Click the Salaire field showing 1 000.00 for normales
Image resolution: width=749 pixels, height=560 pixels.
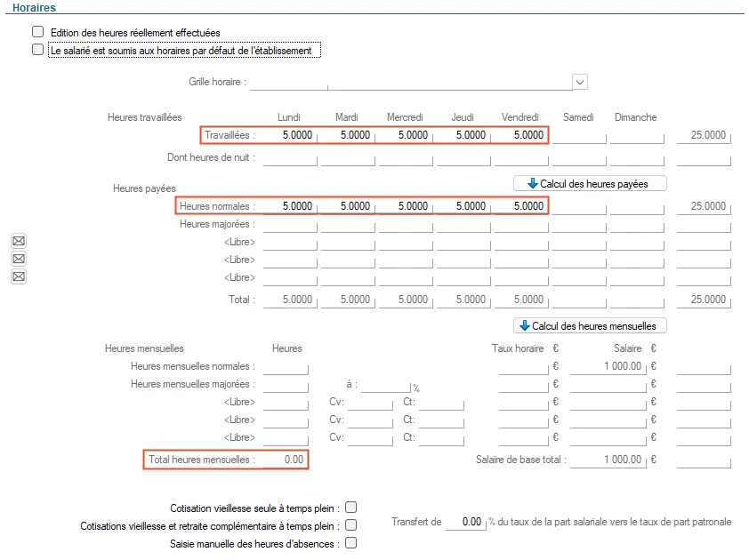(608, 366)
